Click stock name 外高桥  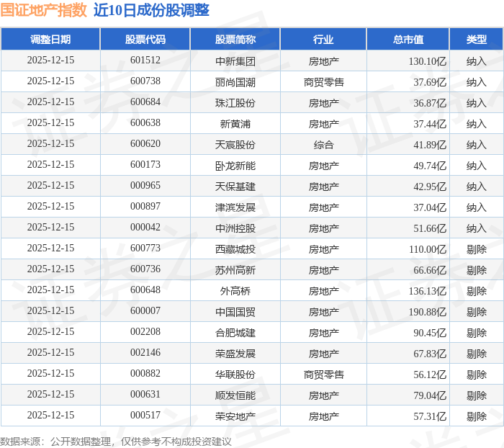pyautogui.click(x=235, y=291)
